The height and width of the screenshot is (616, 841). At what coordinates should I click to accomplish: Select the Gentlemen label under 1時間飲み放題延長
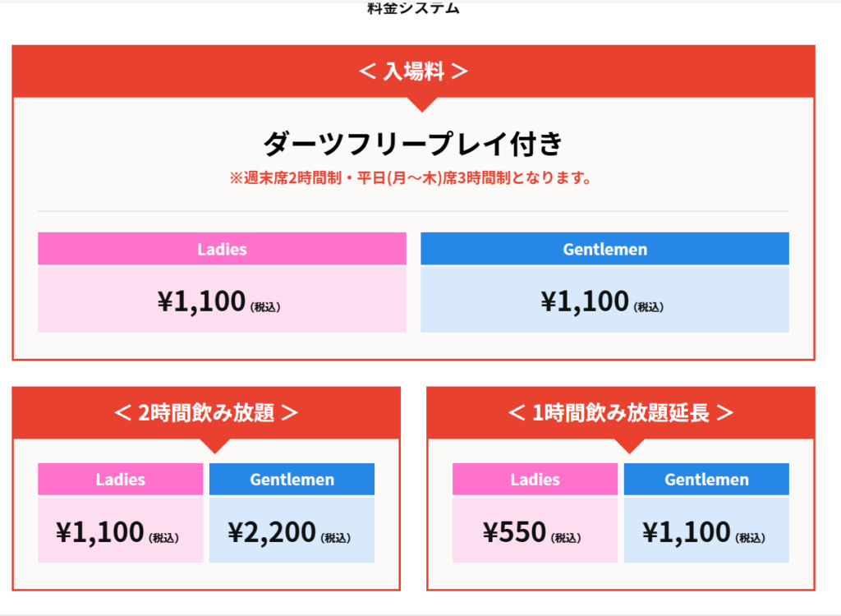[x=706, y=479]
